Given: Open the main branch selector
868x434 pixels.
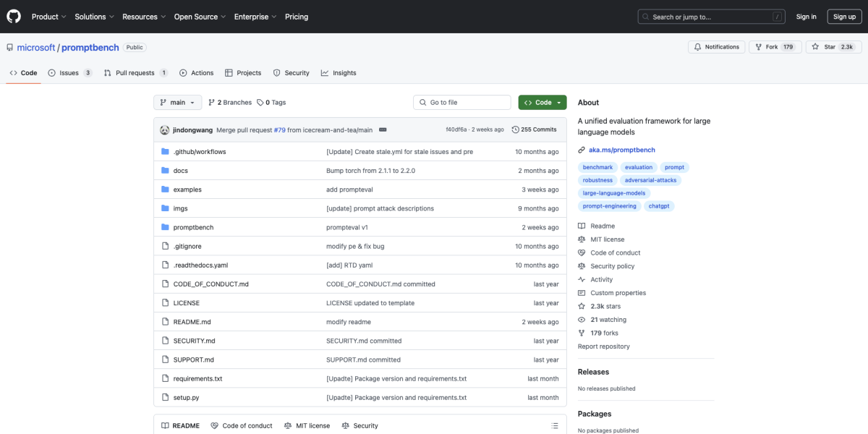Looking at the screenshot, I should coord(177,102).
